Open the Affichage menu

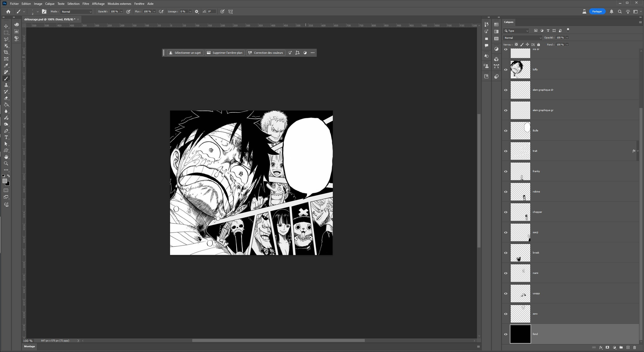[98, 4]
